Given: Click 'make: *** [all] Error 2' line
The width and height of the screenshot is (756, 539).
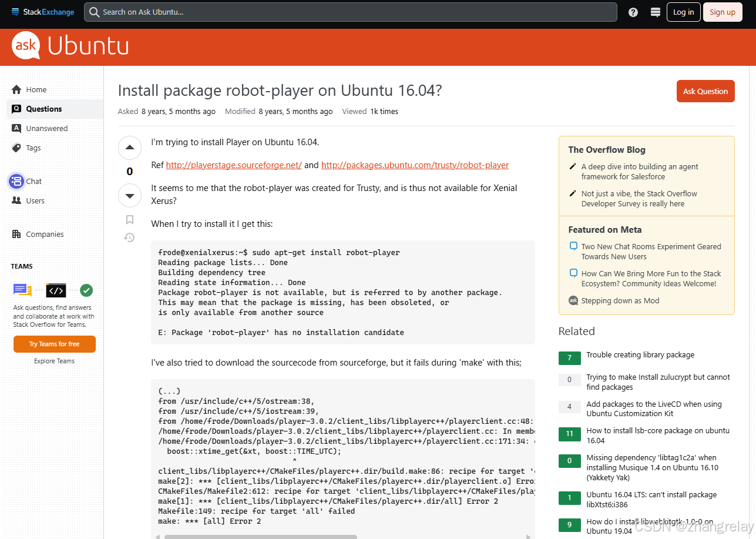Looking at the screenshot, I should [210, 521].
